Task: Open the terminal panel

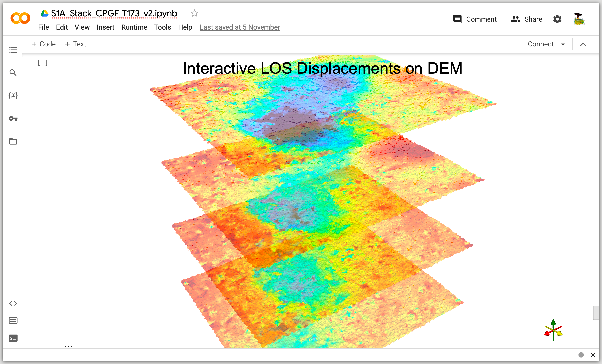Action: pyautogui.click(x=13, y=338)
